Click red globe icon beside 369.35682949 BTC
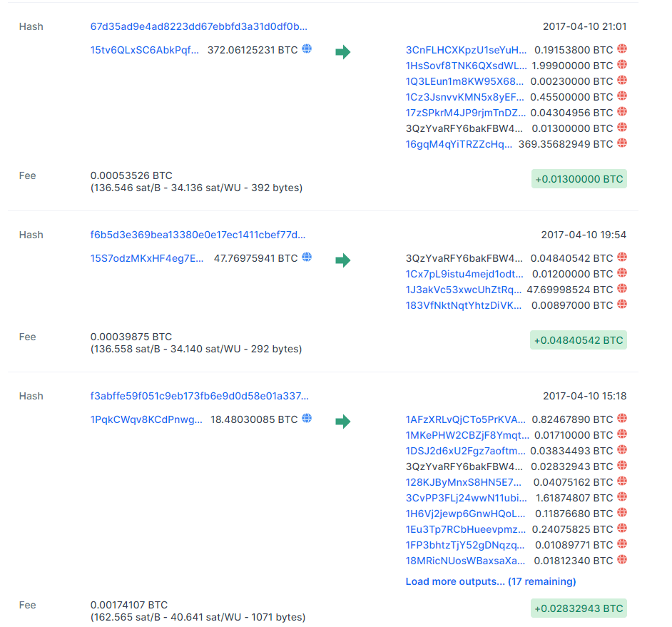 point(622,143)
